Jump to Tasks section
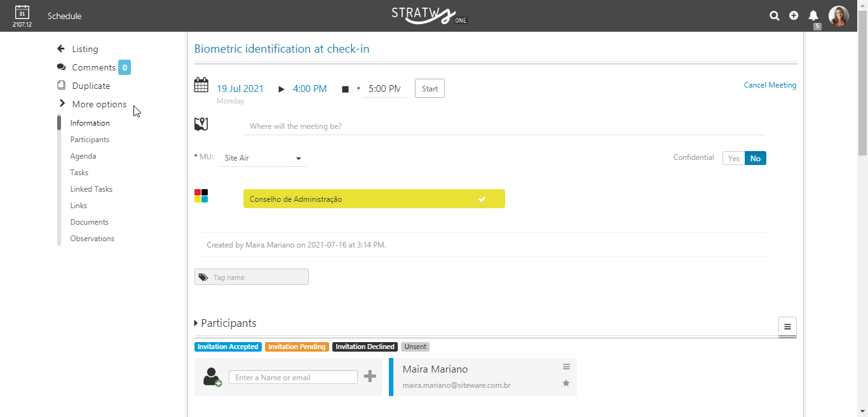The width and height of the screenshot is (868, 417). pos(79,173)
